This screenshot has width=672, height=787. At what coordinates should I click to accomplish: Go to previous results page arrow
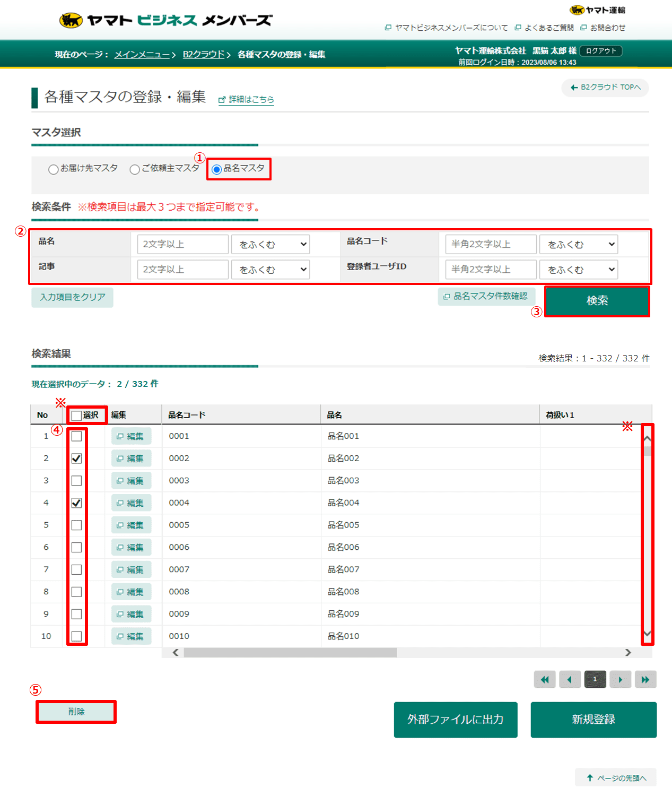pyautogui.click(x=570, y=679)
